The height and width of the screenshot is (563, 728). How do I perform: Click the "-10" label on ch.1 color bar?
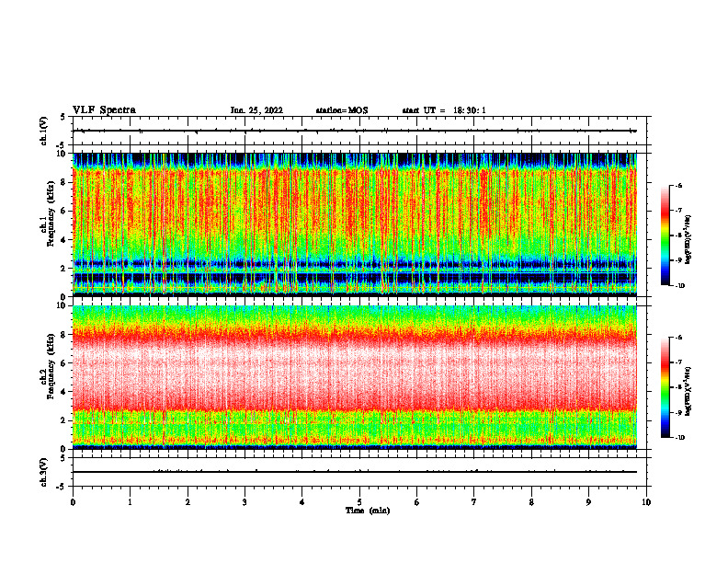click(x=680, y=286)
